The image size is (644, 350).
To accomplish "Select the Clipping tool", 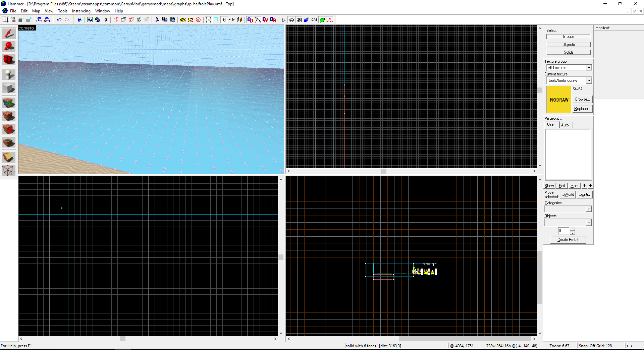I will tap(9, 157).
